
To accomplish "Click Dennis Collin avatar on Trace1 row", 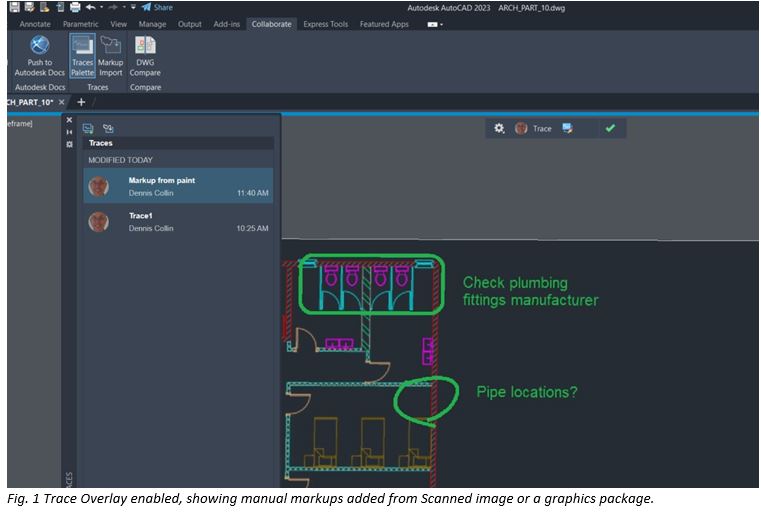I will pos(99,222).
